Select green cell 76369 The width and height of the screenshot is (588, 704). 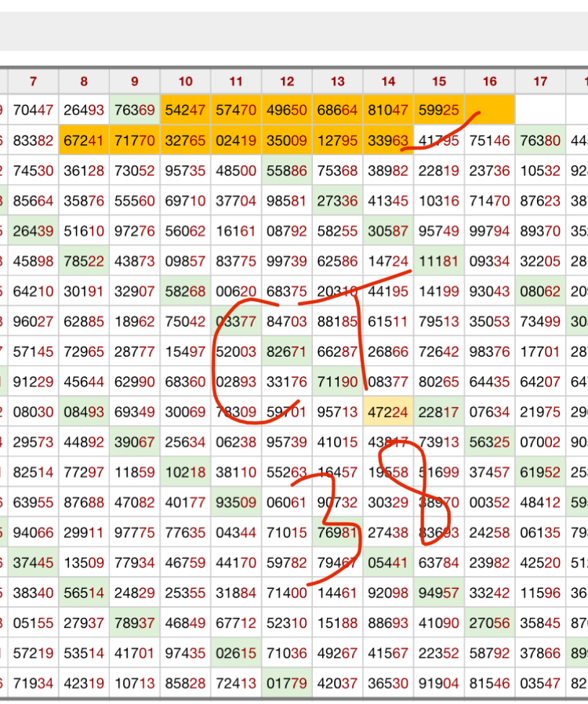click(x=135, y=111)
